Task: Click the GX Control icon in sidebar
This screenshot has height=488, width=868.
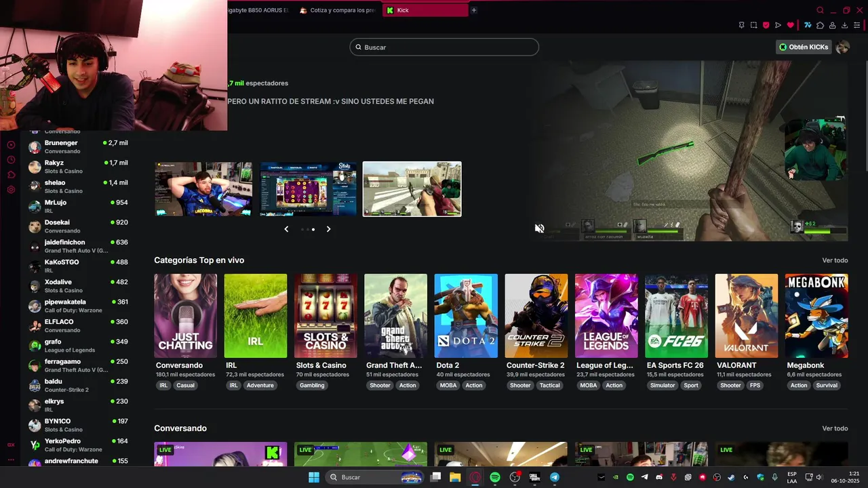Action: click(11, 445)
